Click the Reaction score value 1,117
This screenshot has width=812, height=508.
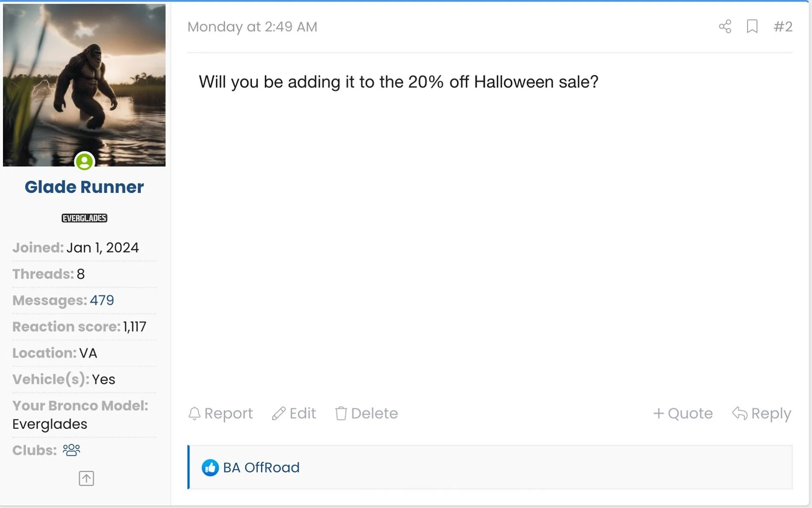(x=135, y=327)
